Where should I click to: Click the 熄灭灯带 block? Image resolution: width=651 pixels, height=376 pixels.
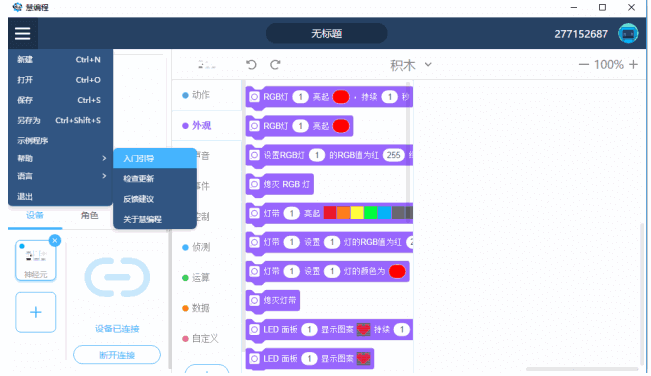coord(273,300)
